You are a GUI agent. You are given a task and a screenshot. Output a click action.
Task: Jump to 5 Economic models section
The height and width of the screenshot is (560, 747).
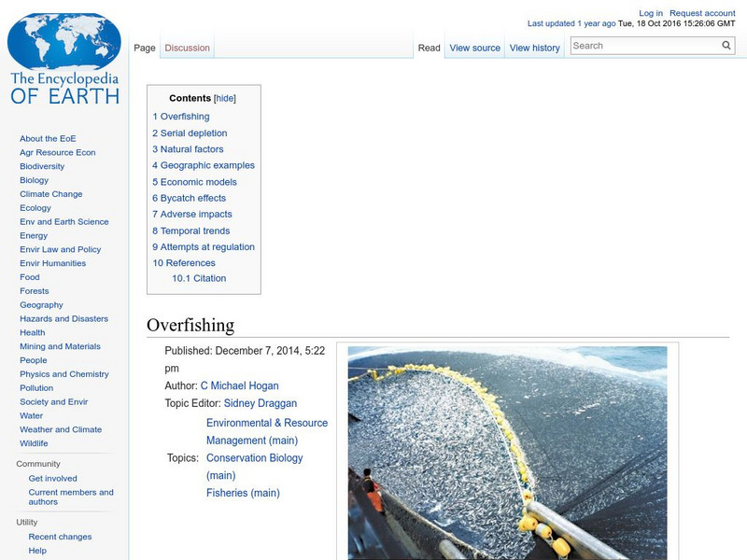click(x=194, y=182)
